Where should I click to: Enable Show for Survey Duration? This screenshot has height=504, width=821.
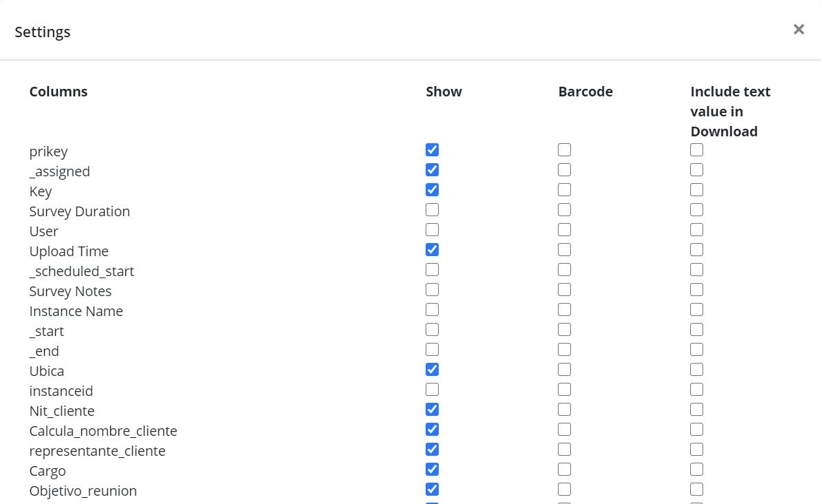(432, 210)
